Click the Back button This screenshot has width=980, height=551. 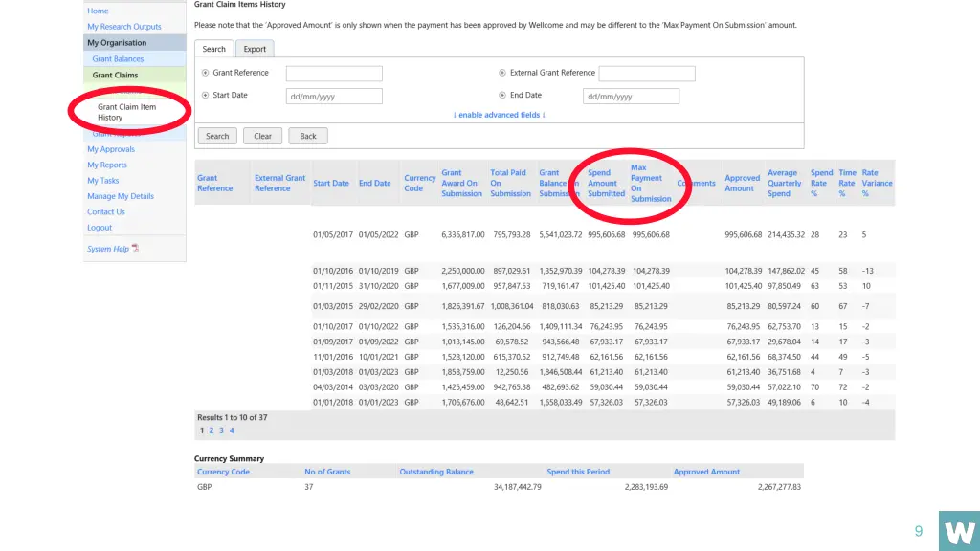308,136
